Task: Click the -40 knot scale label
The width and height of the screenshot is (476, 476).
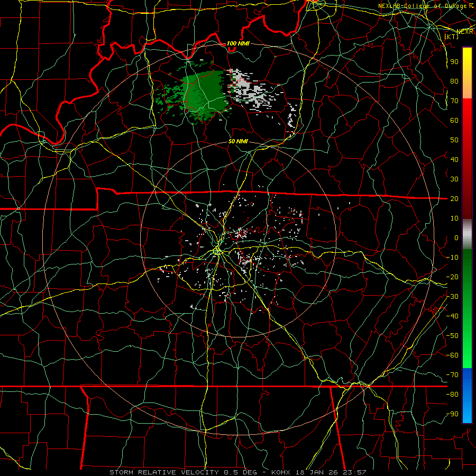Action: (453, 316)
